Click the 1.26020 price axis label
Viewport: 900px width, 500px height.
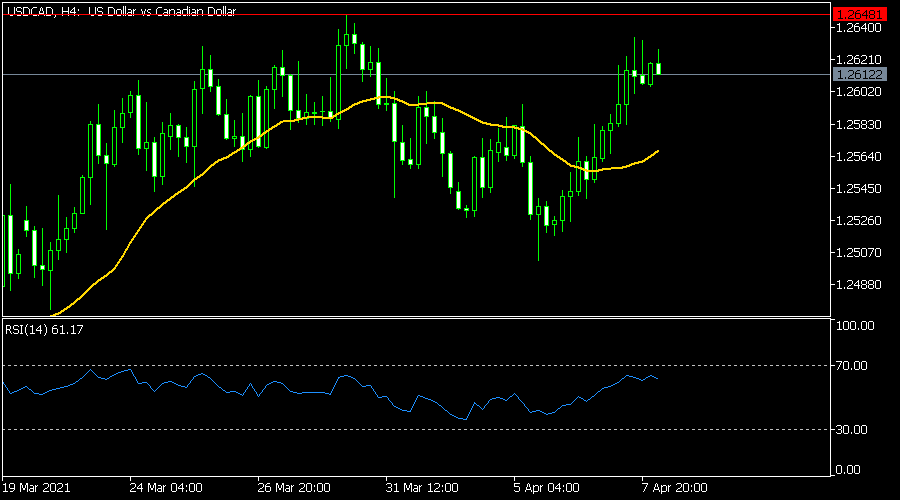(x=859, y=92)
